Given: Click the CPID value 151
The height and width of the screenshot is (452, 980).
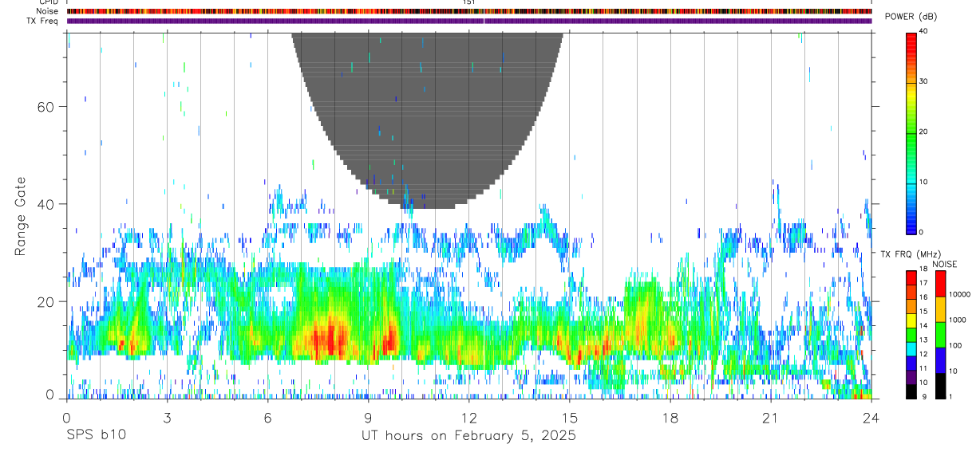Looking at the screenshot, I should [x=468, y=2].
